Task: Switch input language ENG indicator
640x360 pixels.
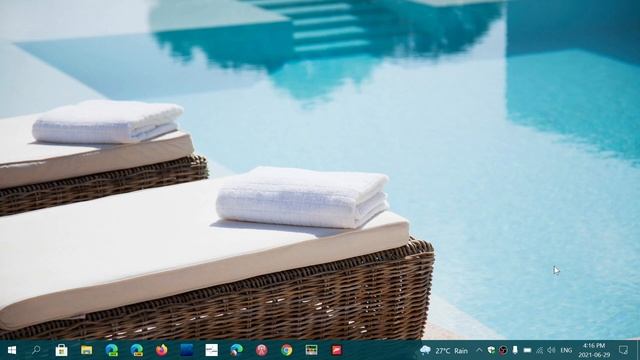Action: pyautogui.click(x=566, y=351)
